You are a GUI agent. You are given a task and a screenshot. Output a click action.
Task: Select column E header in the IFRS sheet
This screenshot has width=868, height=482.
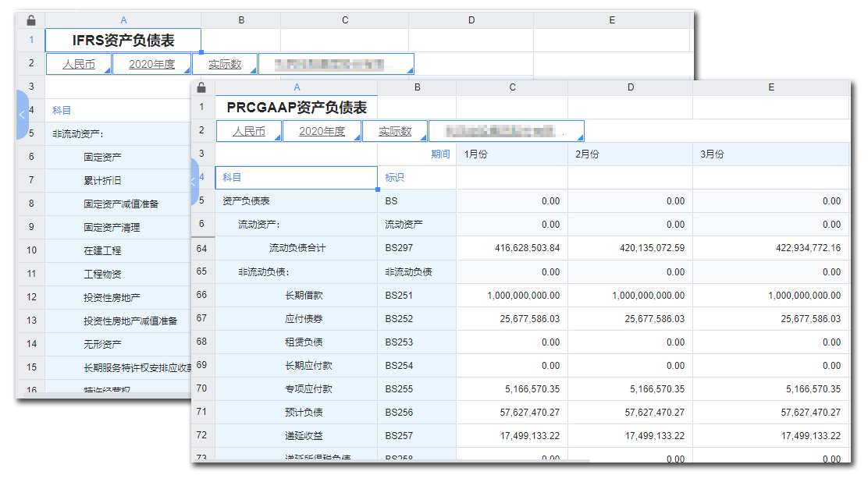(x=612, y=20)
